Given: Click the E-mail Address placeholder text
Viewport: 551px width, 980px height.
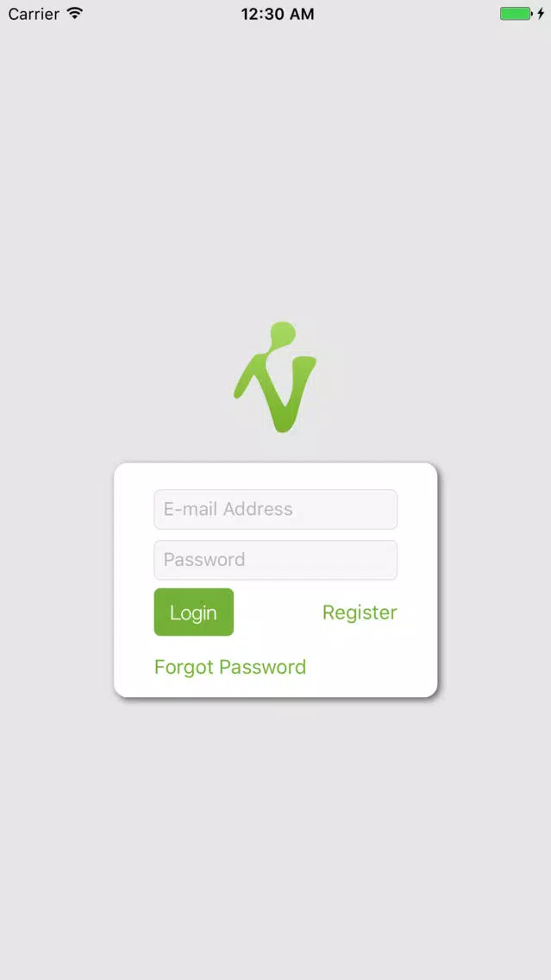Looking at the screenshot, I should pyautogui.click(x=228, y=509).
